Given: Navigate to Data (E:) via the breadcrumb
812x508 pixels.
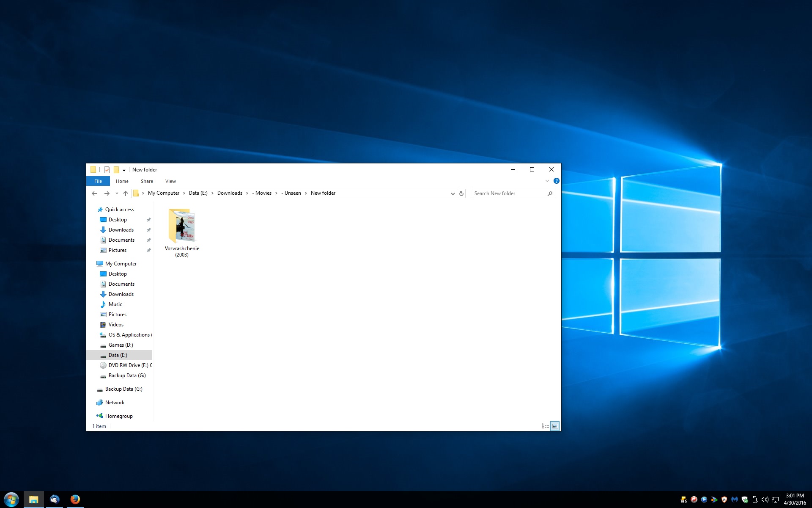Looking at the screenshot, I should tap(198, 193).
